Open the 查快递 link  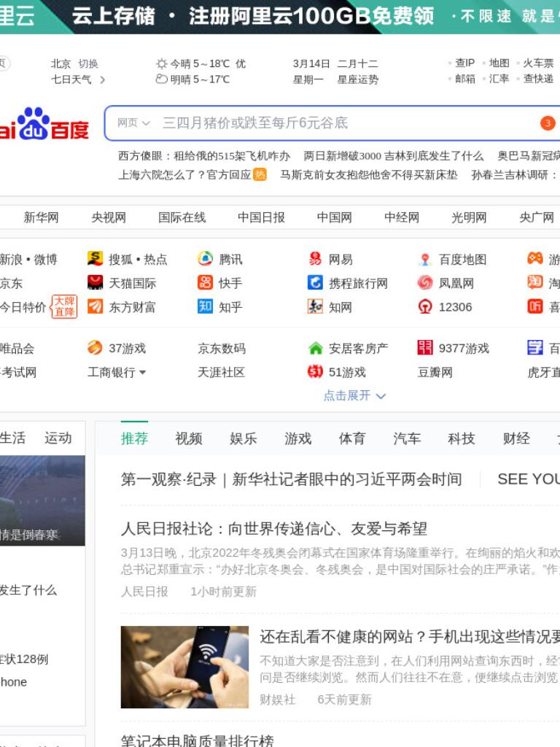pyautogui.click(x=538, y=79)
